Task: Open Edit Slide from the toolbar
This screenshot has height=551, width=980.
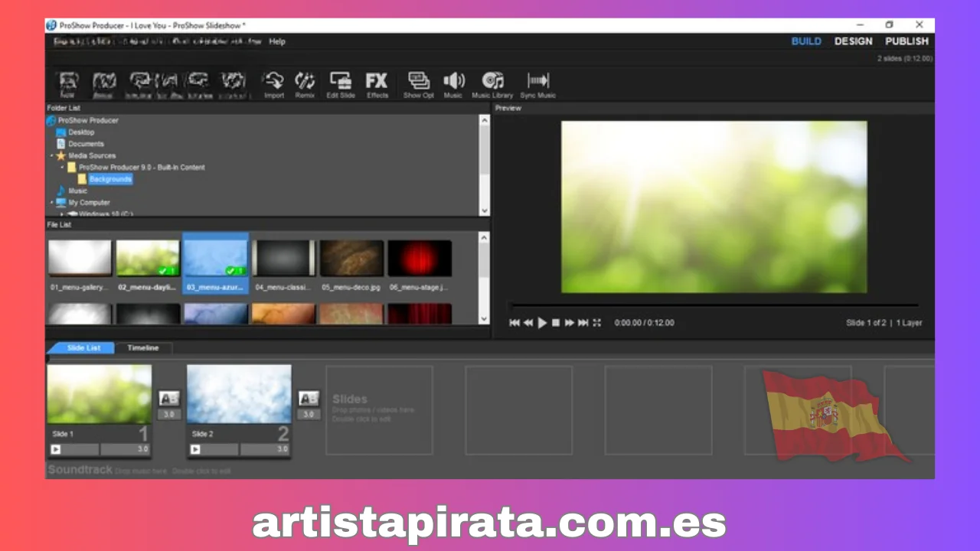Action: pos(340,84)
